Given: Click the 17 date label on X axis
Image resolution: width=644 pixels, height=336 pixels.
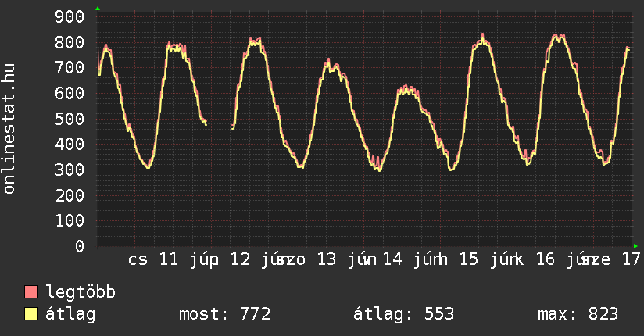Looking at the screenshot, I should click(x=631, y=259).
